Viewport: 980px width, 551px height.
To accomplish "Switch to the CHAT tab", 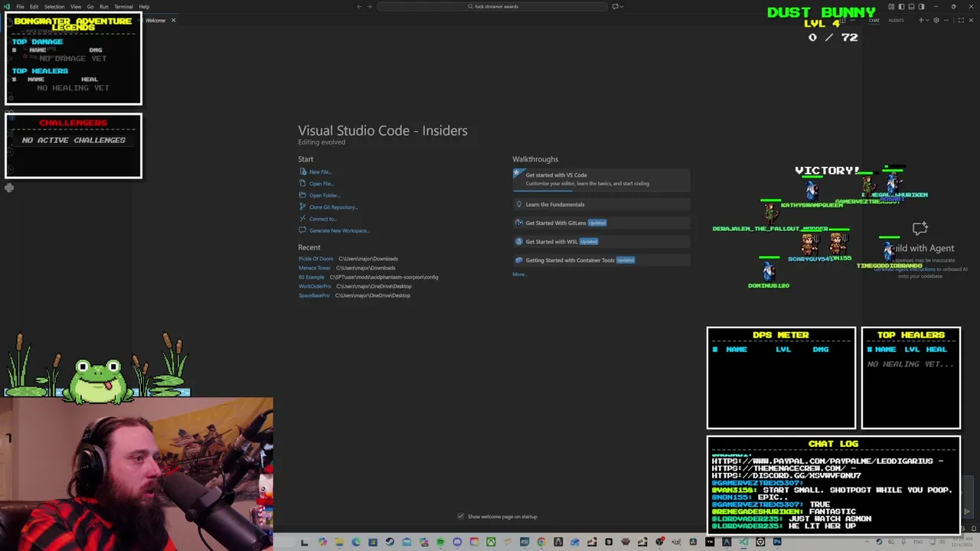I will (x=874, y=20).
